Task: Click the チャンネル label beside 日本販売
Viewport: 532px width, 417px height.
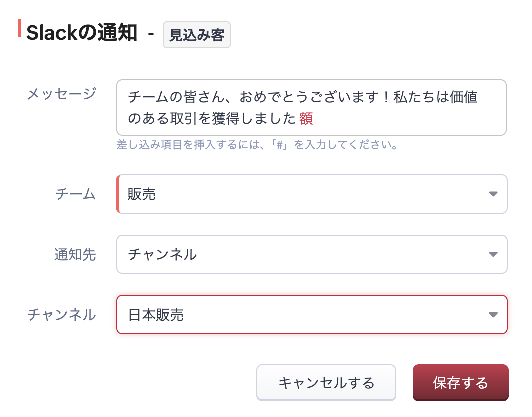Action: pyautogui.click(x=61, y=315)
